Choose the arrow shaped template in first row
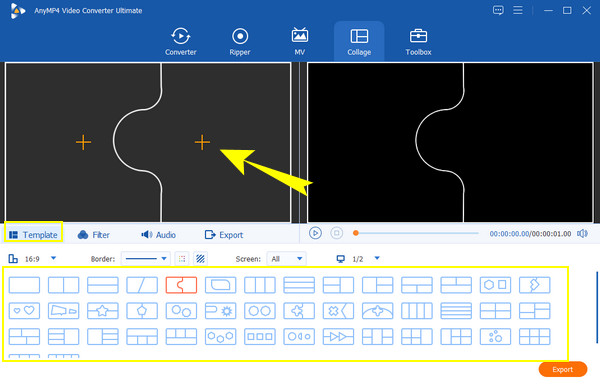Viewport: 600px width, 389px height. 535,285
